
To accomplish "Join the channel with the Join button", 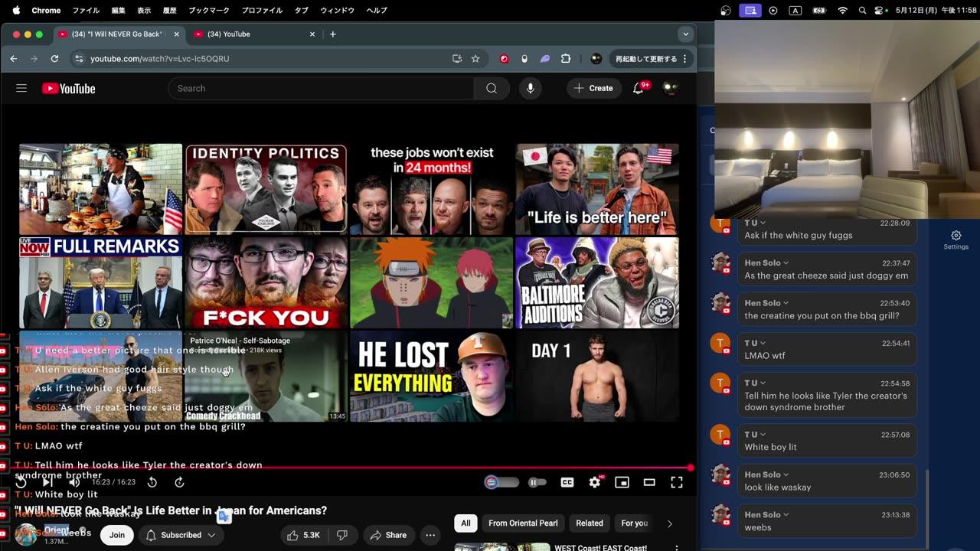I will click(117, 535).
